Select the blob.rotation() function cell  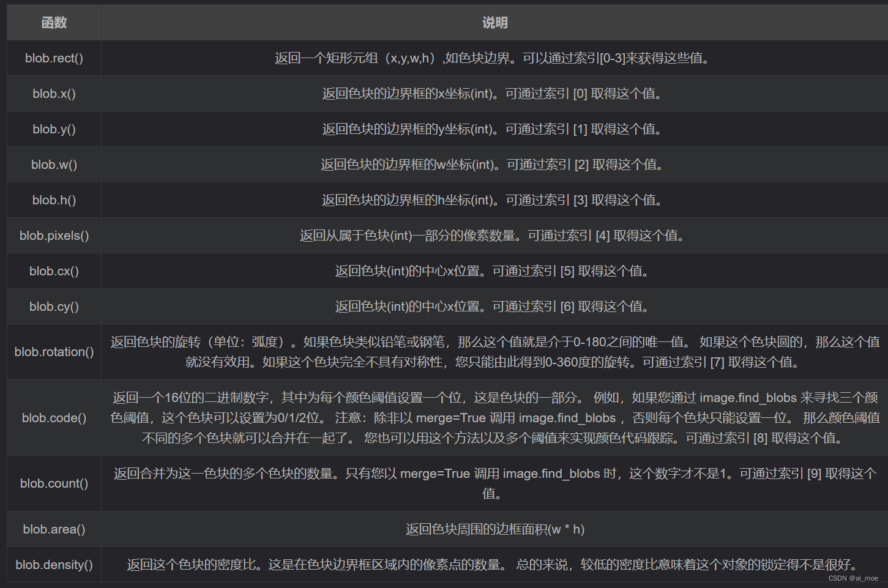pyautogui.click(x=54, y=352)
